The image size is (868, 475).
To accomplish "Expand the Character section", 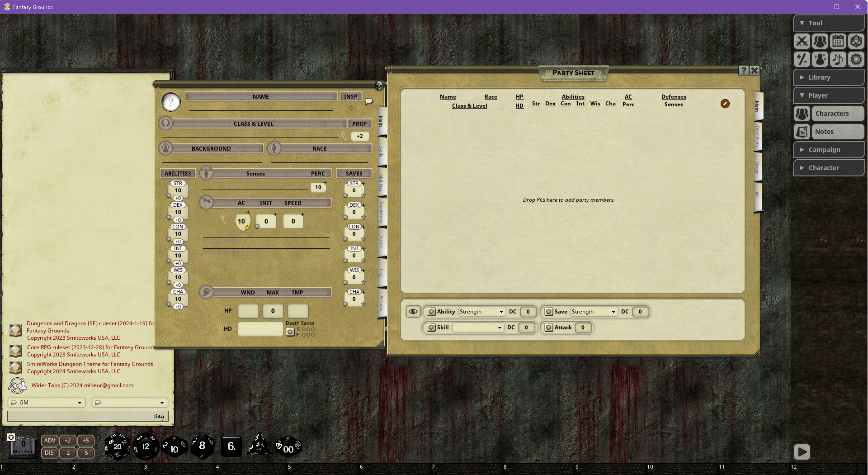I will (x=829, y=168).
